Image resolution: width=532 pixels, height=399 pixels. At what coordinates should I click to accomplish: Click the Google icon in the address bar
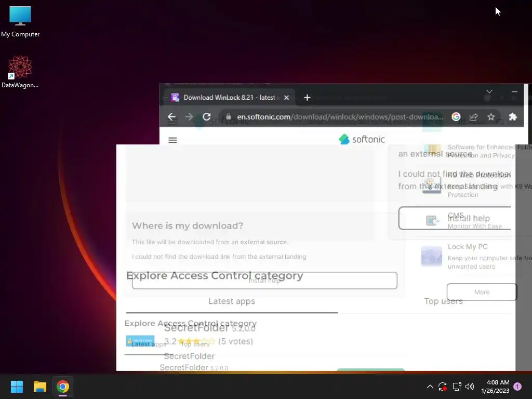(x=456, y=117)
